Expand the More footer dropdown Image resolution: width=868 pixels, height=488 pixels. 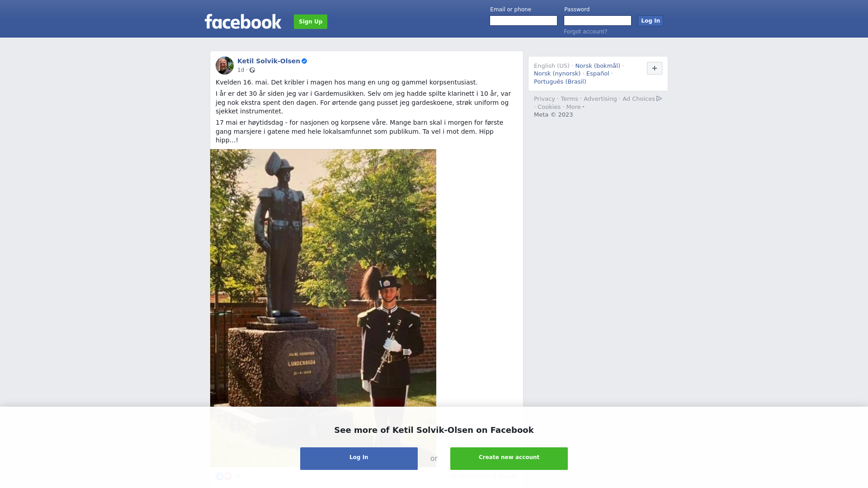[575, 107]
